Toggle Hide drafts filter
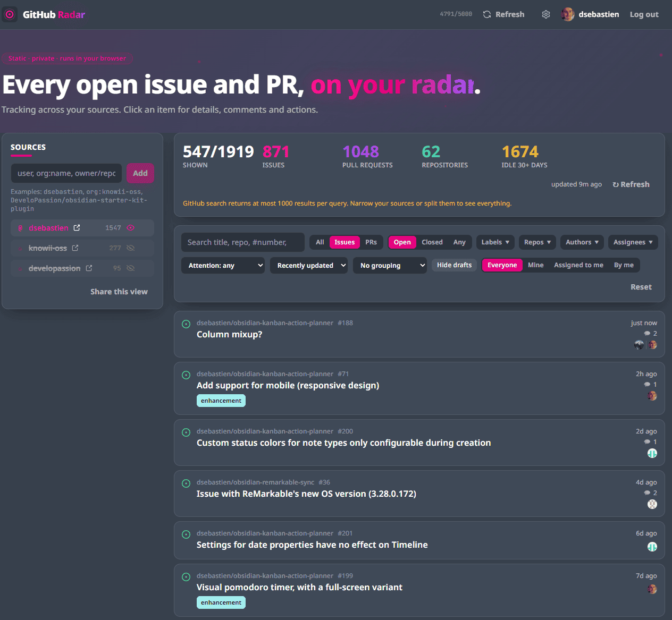This screenshot has height=620, width=672. pyautogui.click(x=454, y=265)
